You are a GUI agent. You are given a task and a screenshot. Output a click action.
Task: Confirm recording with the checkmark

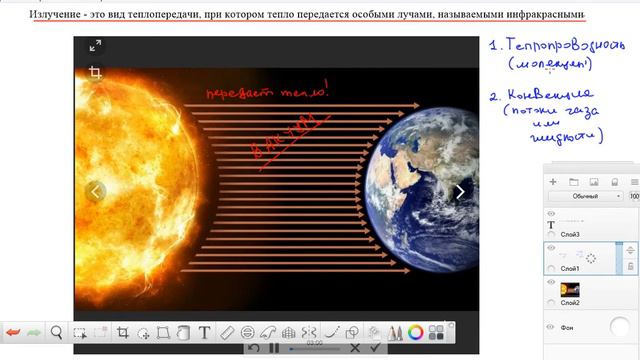click(375, 348)
